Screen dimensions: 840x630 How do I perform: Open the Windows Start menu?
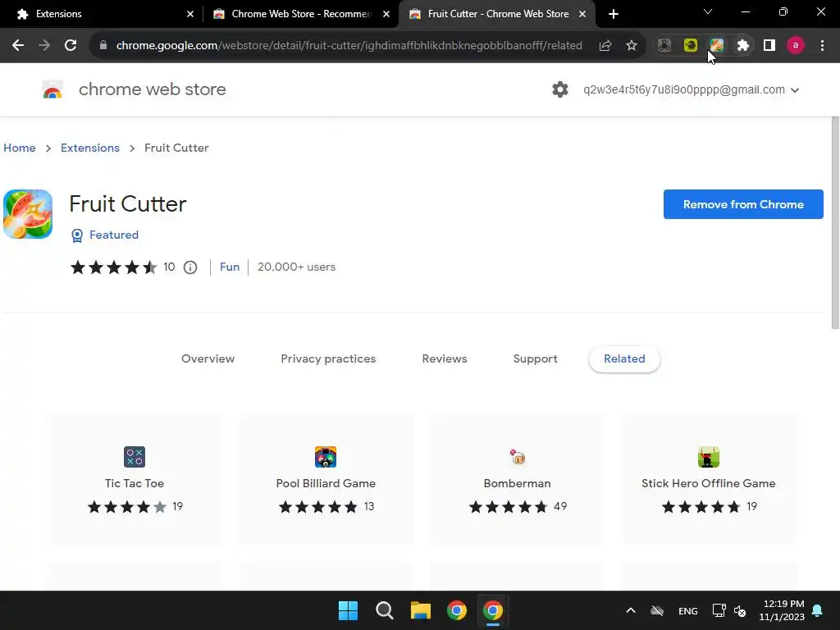pos(348,610)
